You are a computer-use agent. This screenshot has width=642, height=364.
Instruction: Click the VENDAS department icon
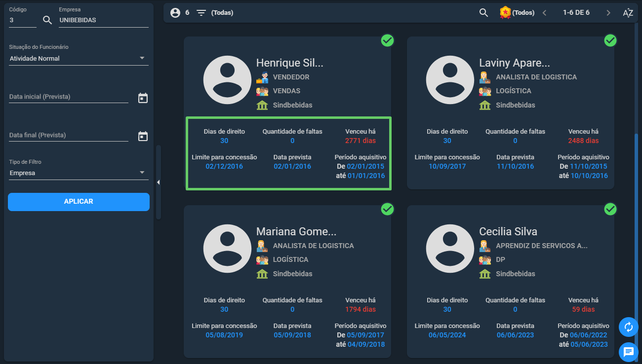pyautogui.click(x=262, y=91)
